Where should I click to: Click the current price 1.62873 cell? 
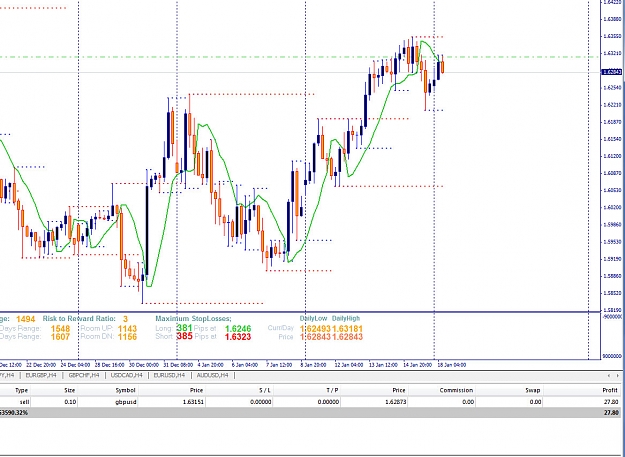pos(396,402)
